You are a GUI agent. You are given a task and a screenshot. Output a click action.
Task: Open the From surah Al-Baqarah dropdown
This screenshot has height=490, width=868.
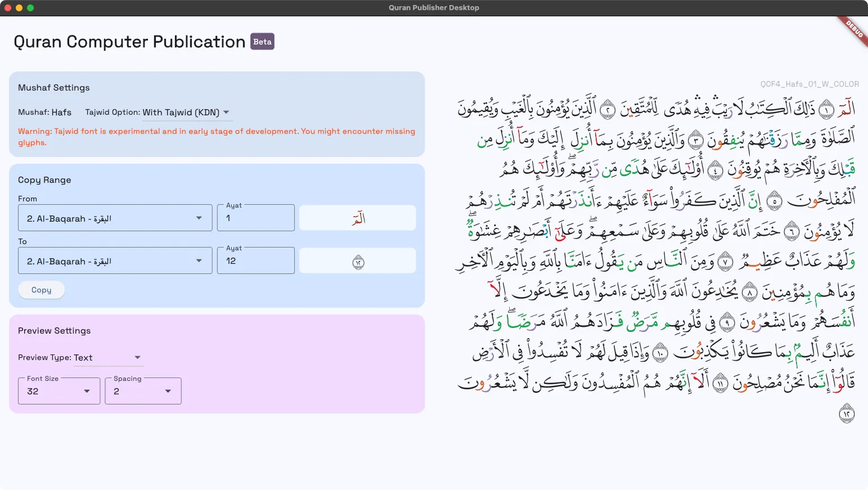pos(115,218)
